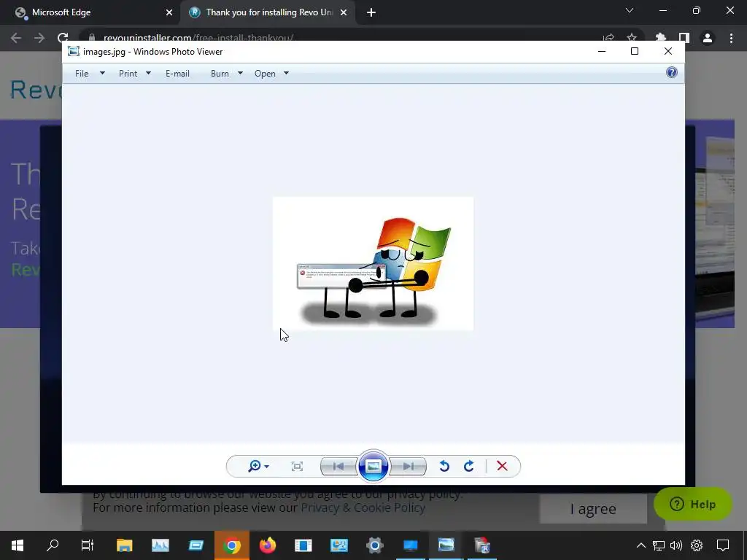
Task: Click the Open menu in Photo Viewer
Action: click(265, 74)
